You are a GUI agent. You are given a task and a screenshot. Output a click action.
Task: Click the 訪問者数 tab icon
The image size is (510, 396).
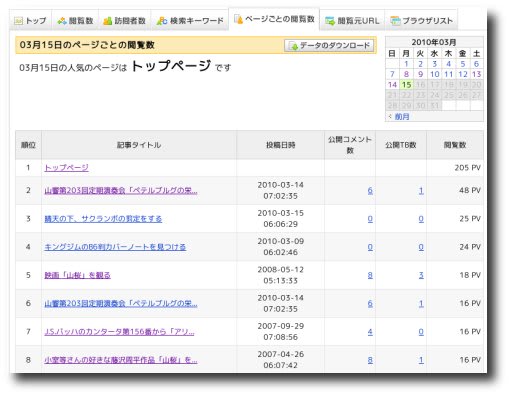(x=107, y=21)
